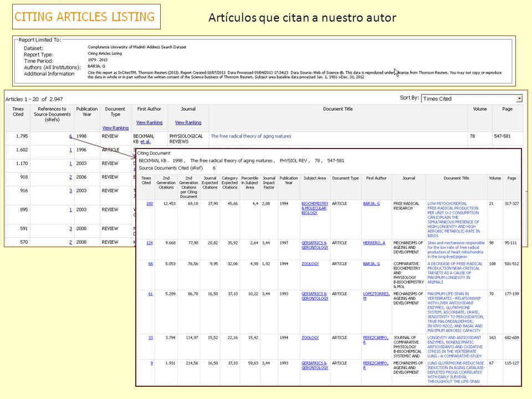Open sRefs link in the 895 row
The image size is (532, 399).
pos(70,209)
